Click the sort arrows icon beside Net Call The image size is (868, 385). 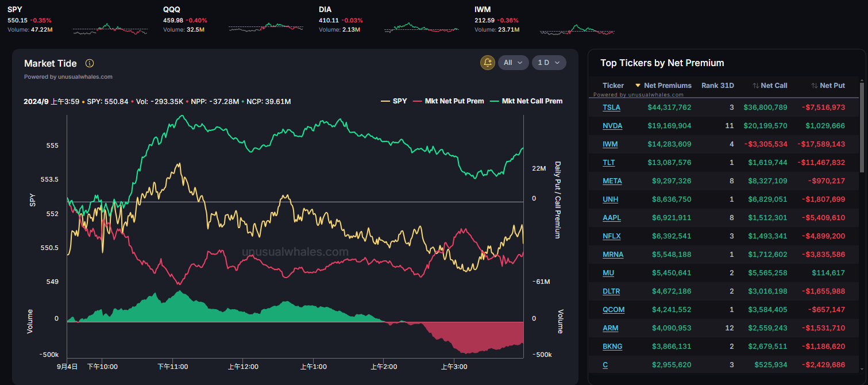click(755, 86)
